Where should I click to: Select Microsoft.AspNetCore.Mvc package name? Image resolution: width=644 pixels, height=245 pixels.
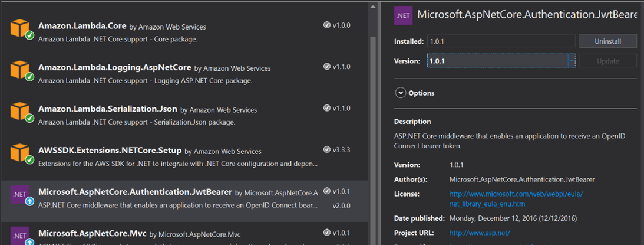[93, 233]
